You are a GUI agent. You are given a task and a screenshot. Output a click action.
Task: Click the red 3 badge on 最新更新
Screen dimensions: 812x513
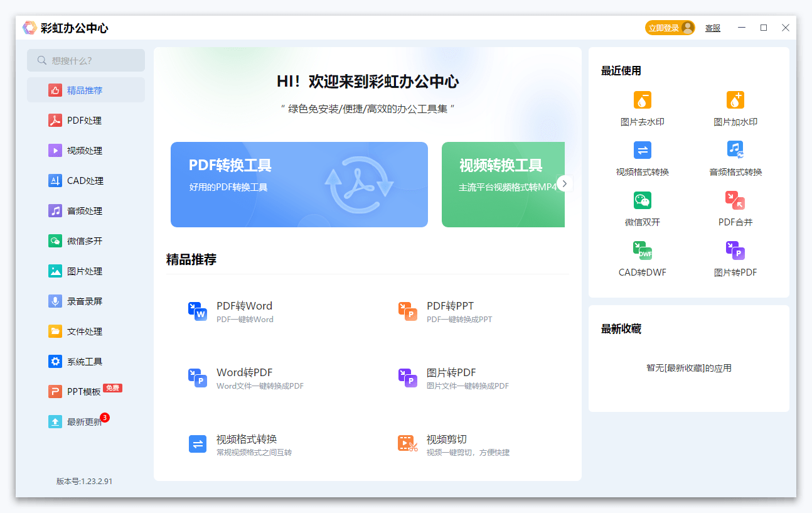coord(105,417)
